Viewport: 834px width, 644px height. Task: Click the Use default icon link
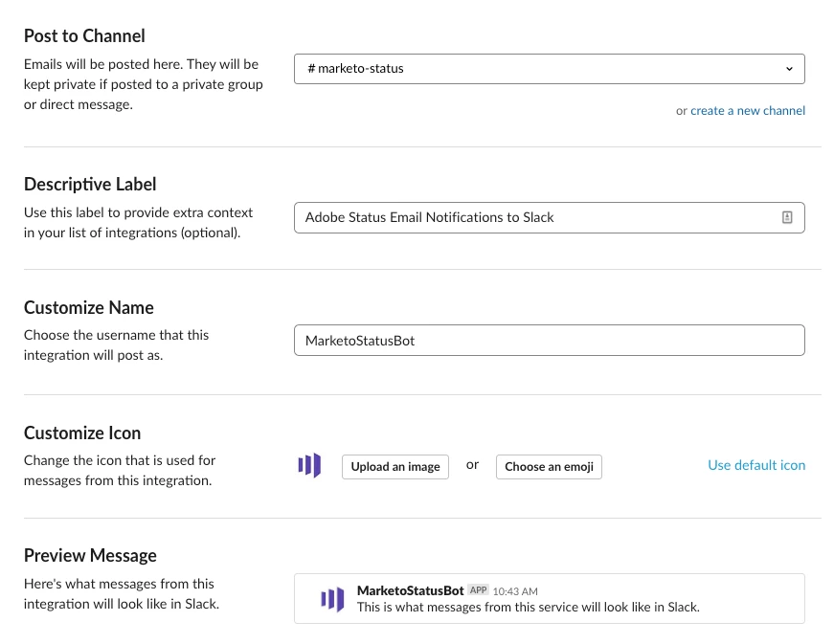756,465
